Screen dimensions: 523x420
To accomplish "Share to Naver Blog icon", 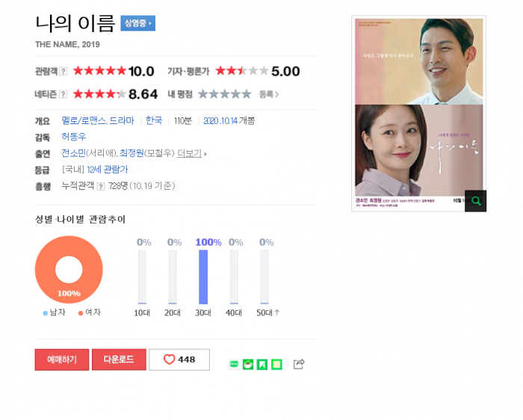I will tap(234, 364).
